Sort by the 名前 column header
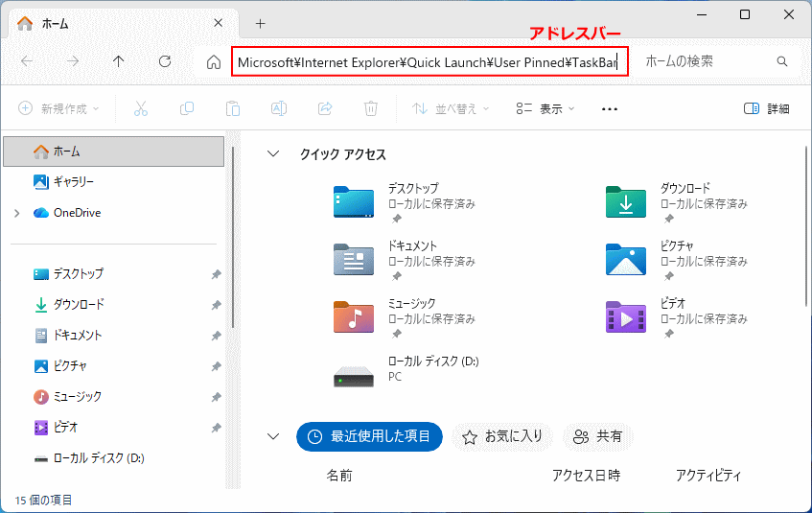812x513 pixels. click(x=339, y=476)
